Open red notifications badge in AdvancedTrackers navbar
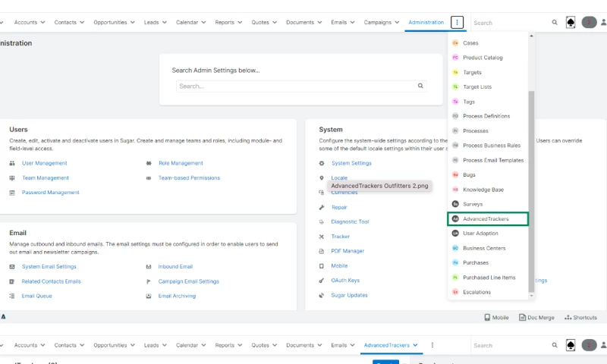607x364 pixels. coord(589,345)
